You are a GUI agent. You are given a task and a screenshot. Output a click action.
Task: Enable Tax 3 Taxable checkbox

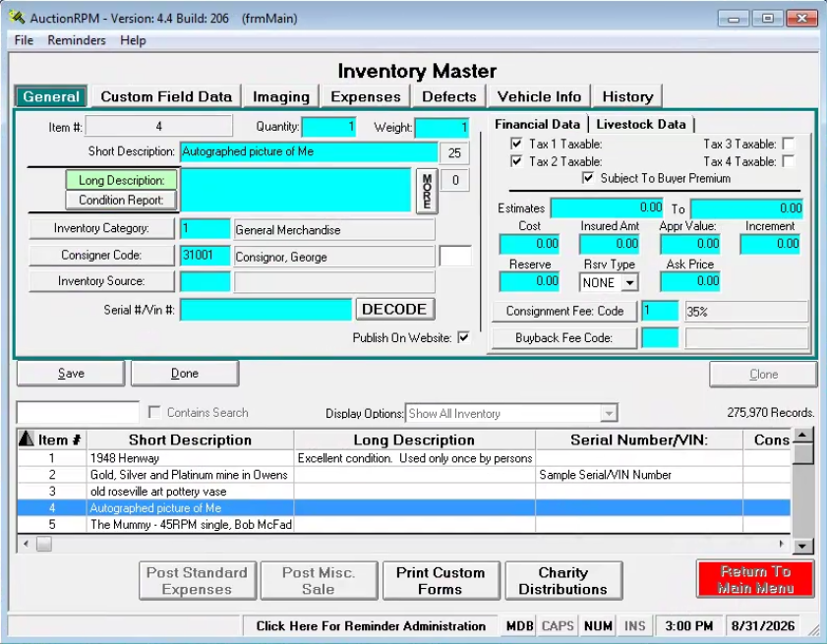coord(789,144)
